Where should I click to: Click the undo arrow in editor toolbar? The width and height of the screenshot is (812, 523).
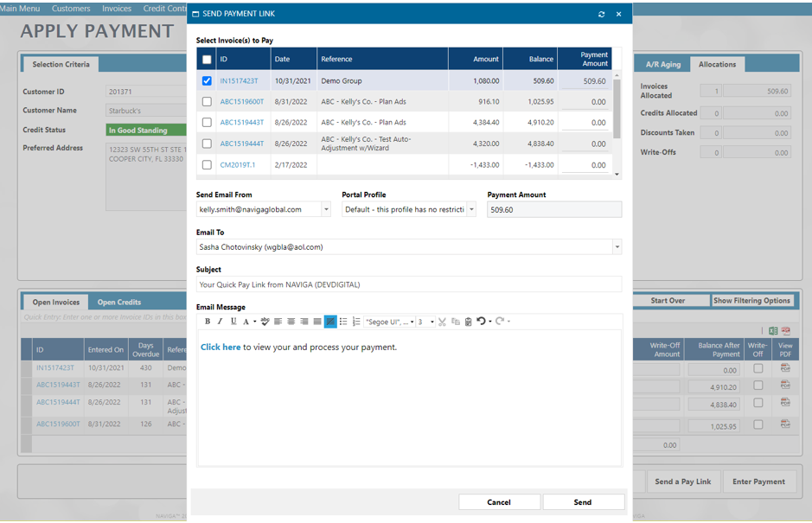click(481, 322)
